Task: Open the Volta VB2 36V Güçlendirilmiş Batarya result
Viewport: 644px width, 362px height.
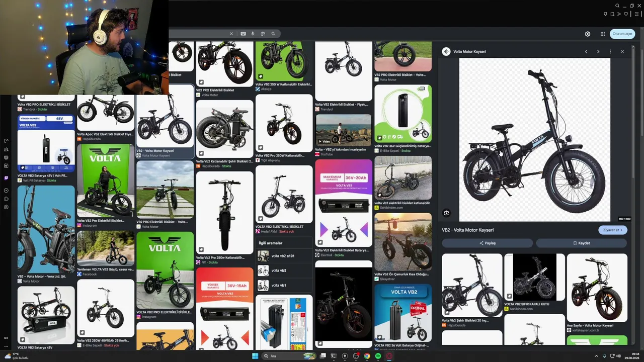Action: tap(403, 119)
